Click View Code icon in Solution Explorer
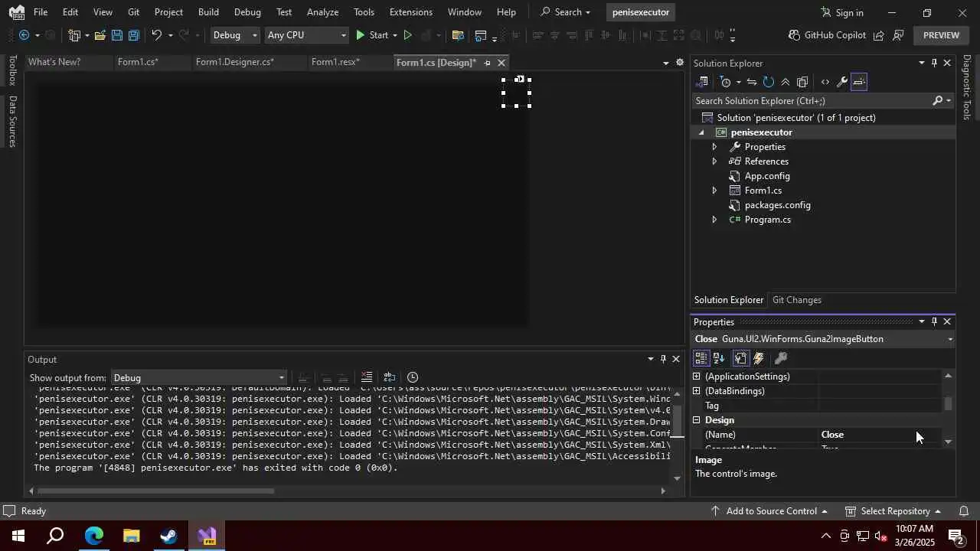Viewport: 980px width, 551px height. (825, 82)
